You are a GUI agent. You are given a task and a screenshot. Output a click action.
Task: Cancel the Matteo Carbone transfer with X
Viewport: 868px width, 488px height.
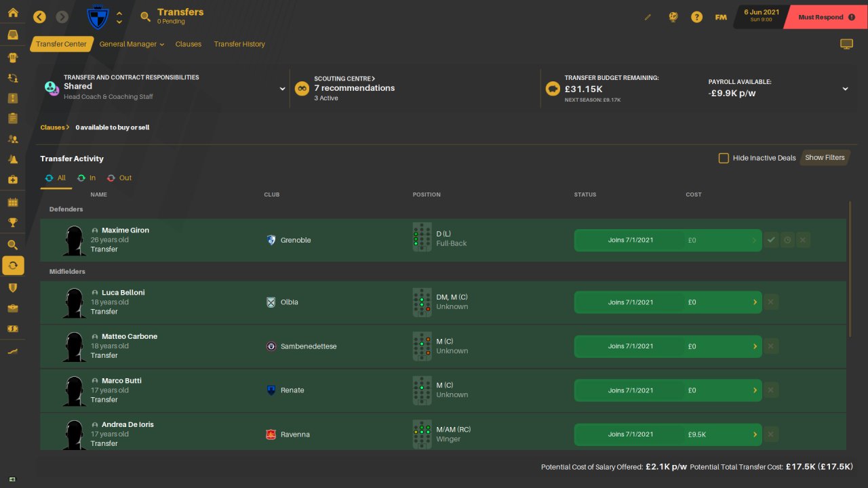click(x=771, y=346)
